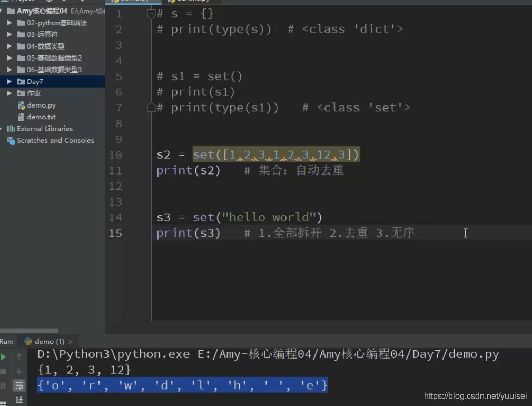Click the D:\Python3\python.exe command line
Viewport: 532px width, 406px height.
[x=268, y=354]
